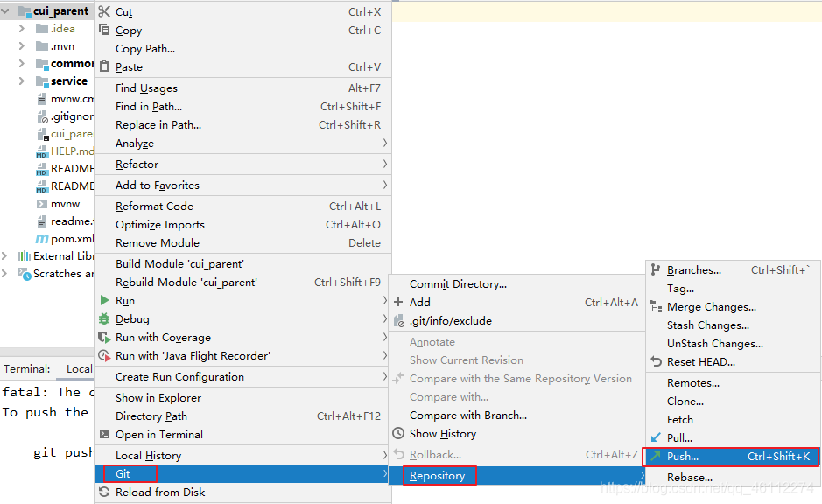822x504 pixels.
Task: Open the Local History submenu
Action: click(242, 455)
